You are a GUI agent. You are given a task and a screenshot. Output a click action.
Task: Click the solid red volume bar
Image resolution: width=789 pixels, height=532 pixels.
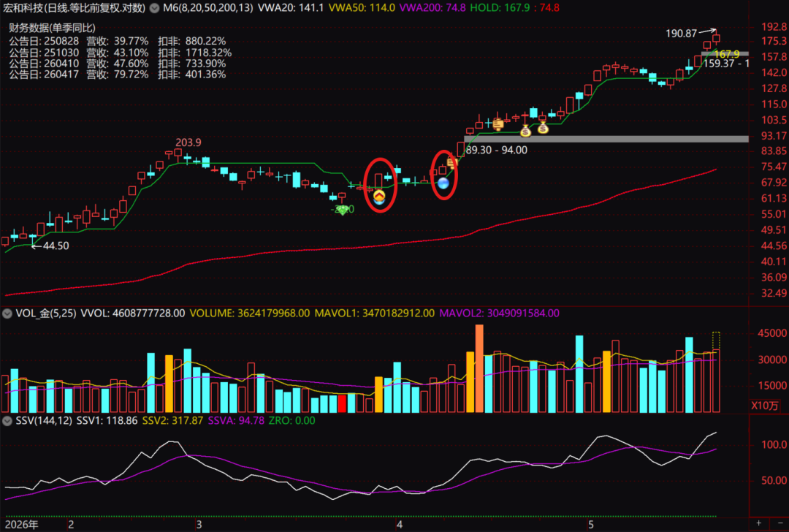[x=342, y=403]
